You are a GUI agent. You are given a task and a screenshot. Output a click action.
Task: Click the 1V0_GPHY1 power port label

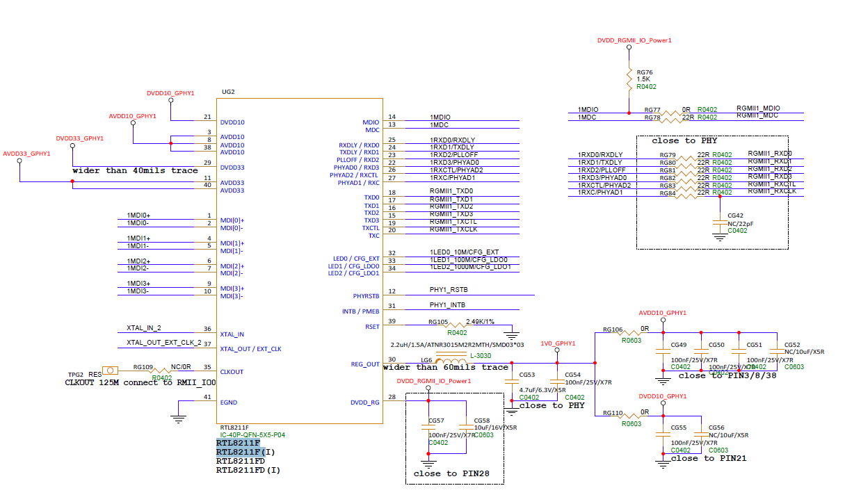coord(557,343)
